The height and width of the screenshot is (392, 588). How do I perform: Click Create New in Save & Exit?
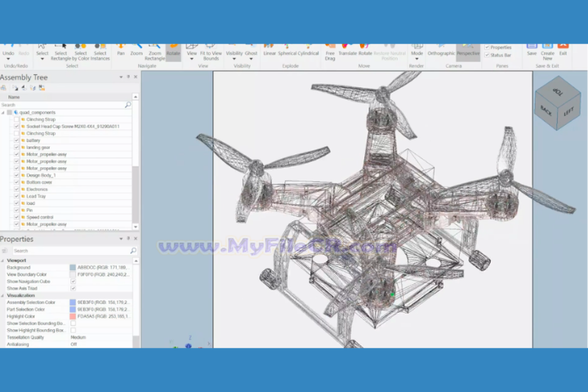coord(547,52)
